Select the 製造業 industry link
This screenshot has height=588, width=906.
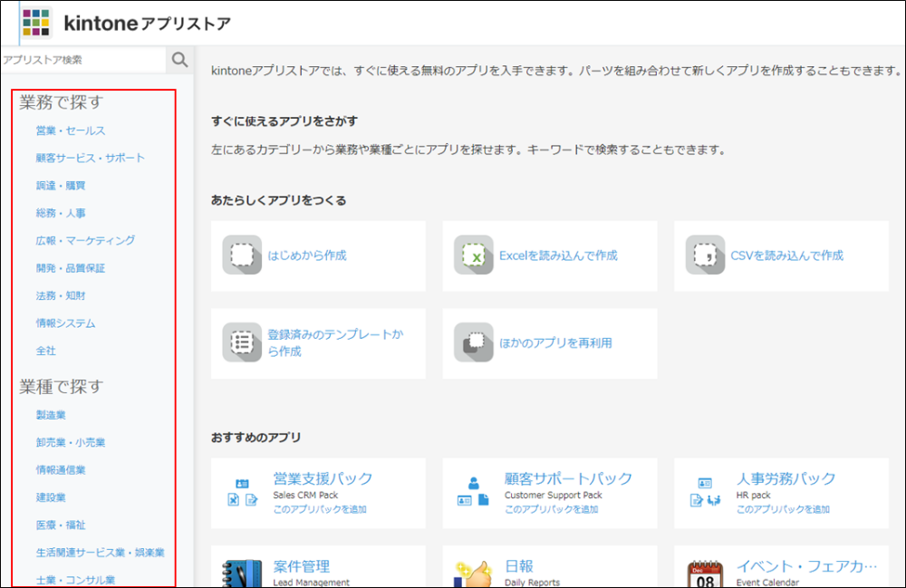51,415
